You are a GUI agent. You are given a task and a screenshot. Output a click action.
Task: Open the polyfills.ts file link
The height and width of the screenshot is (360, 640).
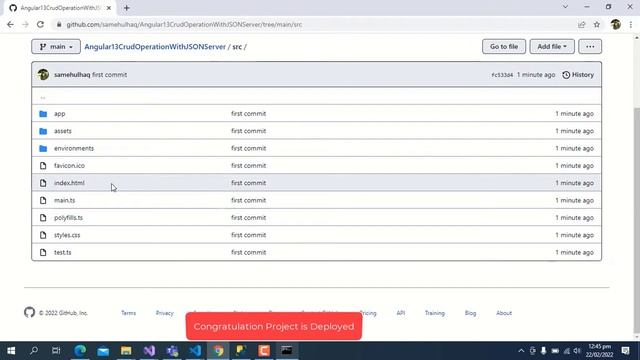tap(68, 218)
